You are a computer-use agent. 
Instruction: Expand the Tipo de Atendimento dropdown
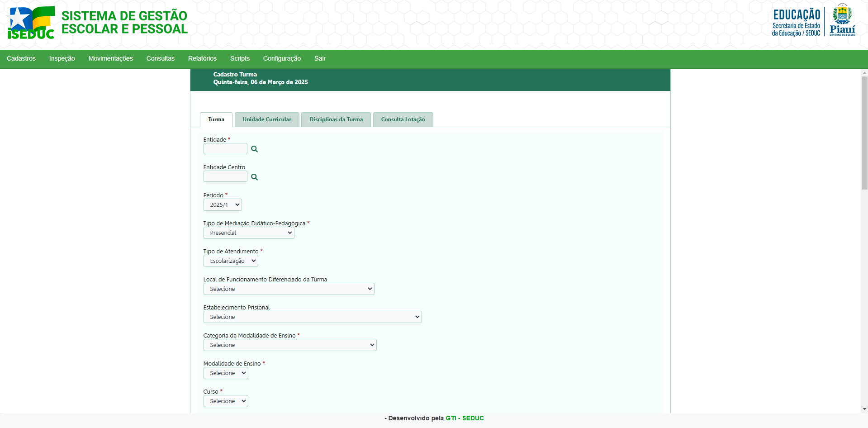point(231,261)
